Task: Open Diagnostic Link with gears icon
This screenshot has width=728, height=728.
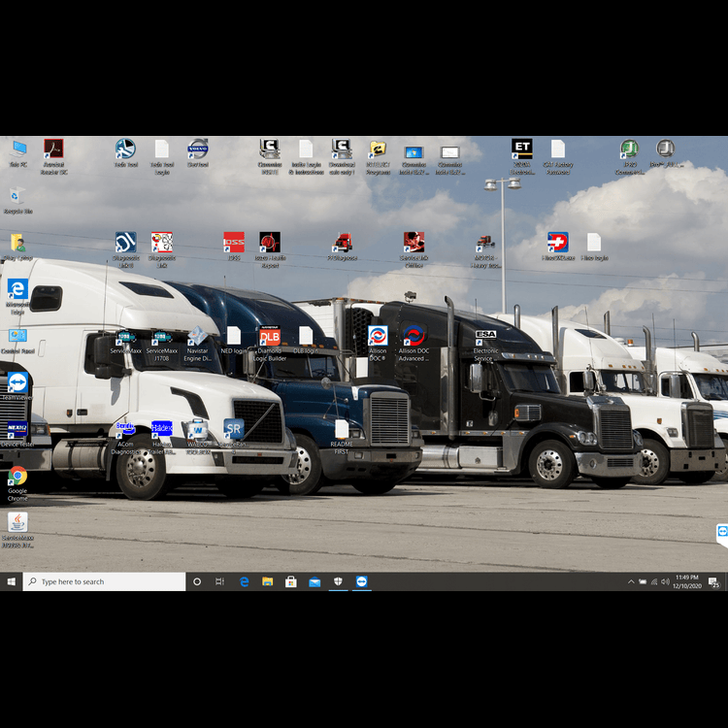Action: click(162, 249)
